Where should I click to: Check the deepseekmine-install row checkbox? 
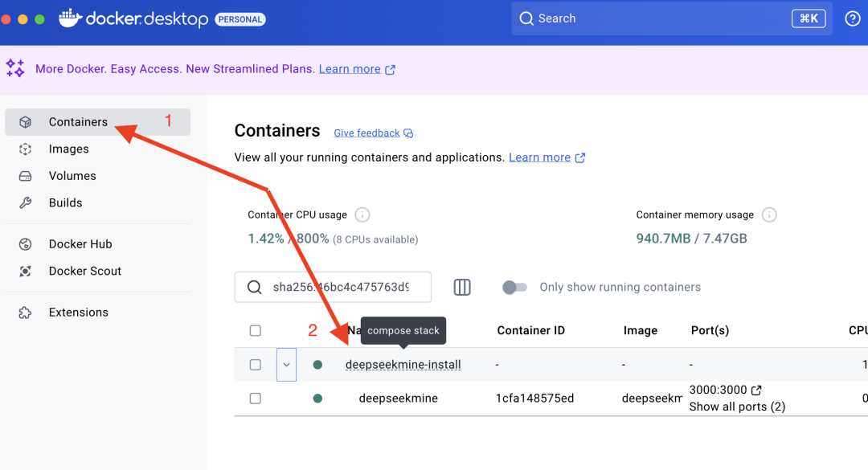tap(256, 365)
